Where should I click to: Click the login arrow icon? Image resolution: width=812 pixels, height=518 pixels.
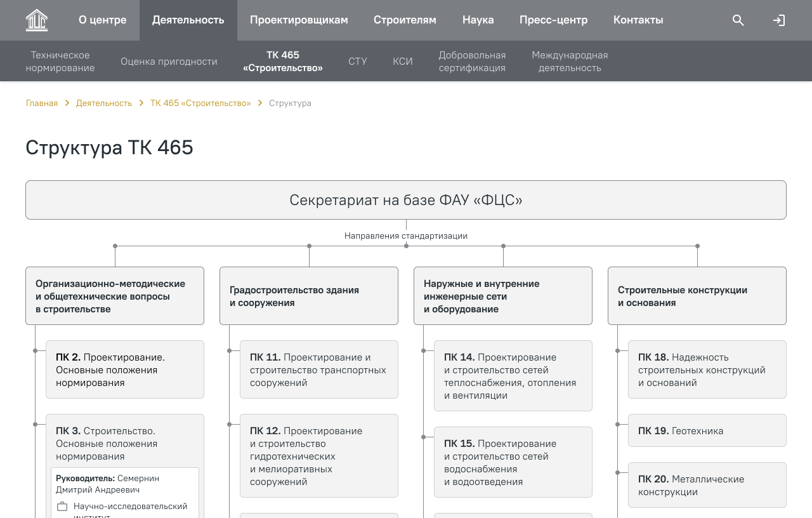778,20
